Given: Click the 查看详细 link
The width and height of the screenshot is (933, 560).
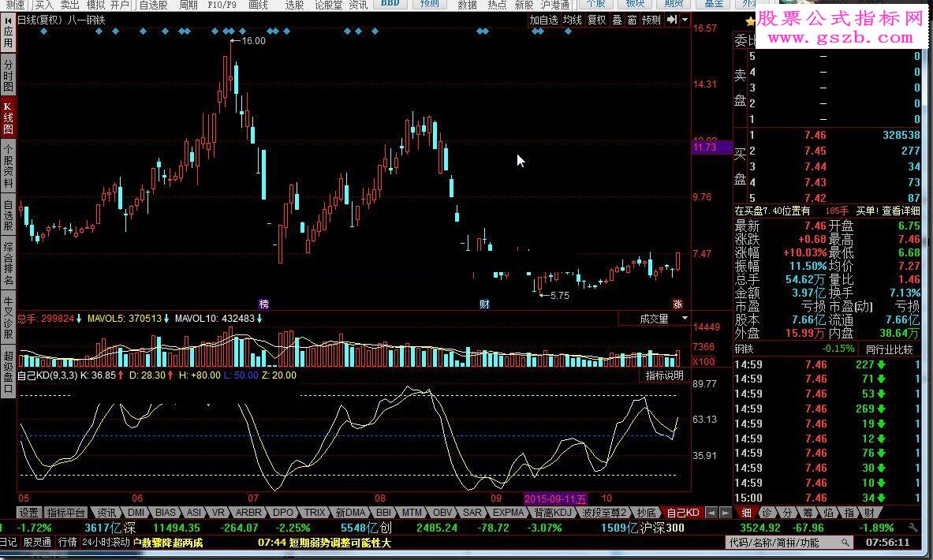Looking at the screenshot, I should click(901, 211).
